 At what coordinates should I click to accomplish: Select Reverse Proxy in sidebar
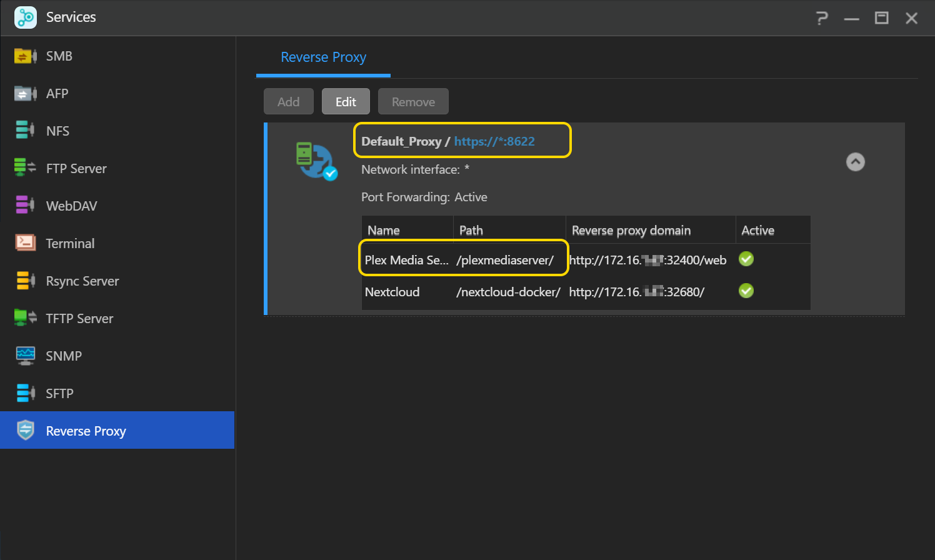(117, 430)
